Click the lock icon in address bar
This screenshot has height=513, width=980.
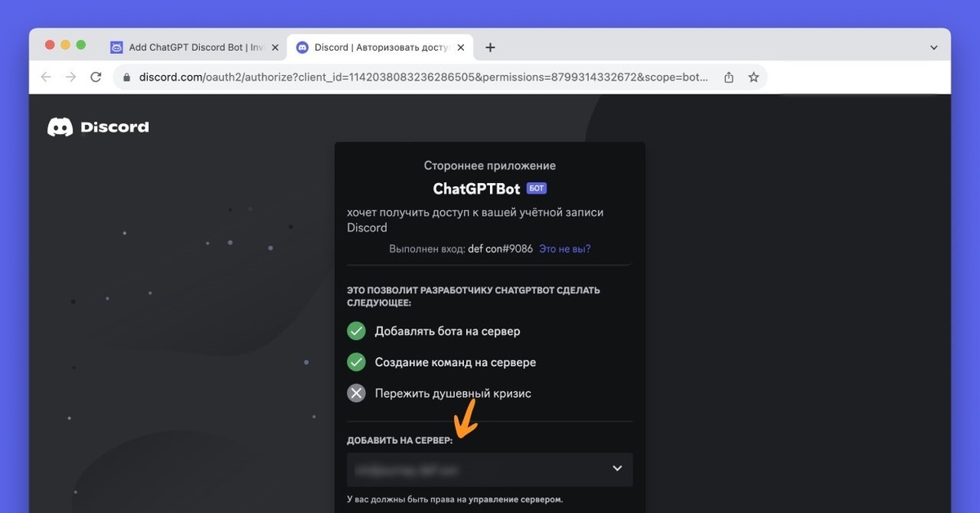pos(126,78)
